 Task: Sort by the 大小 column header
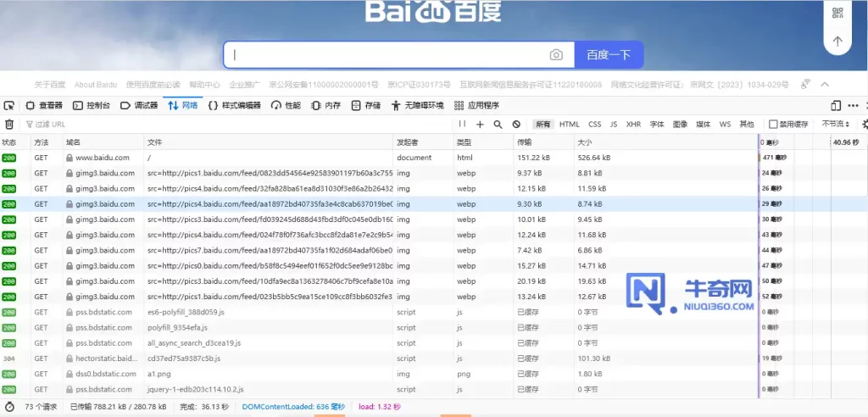666,142
